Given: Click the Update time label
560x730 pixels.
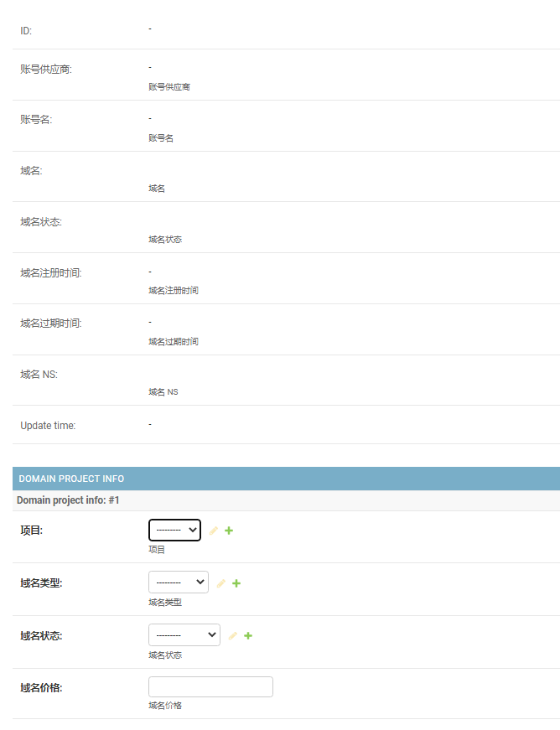Looking at the screenshot, I should coord(48,426).
